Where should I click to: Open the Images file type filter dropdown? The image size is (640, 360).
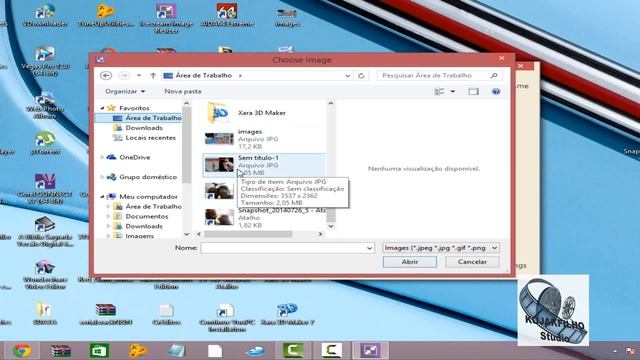coord(440,248)
